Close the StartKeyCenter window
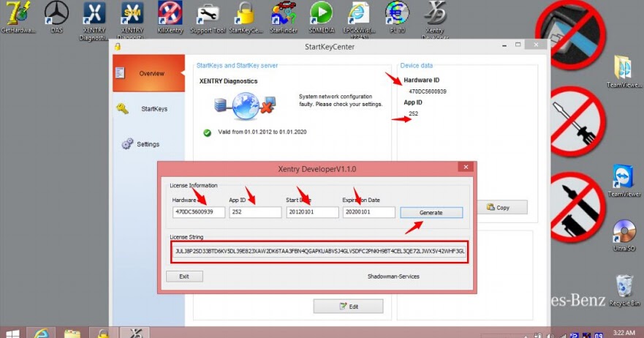The width and height of the screenshot is (644, 338). [x=536, y=45]
